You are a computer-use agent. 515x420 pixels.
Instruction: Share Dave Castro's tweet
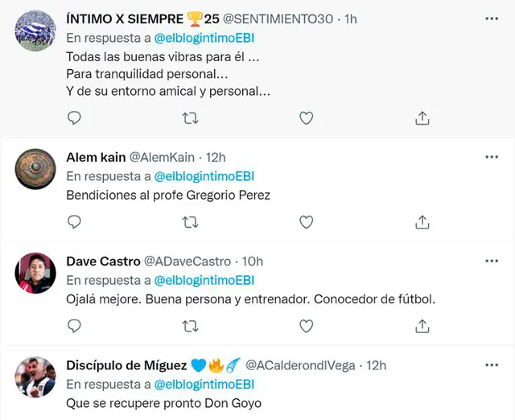422,325
